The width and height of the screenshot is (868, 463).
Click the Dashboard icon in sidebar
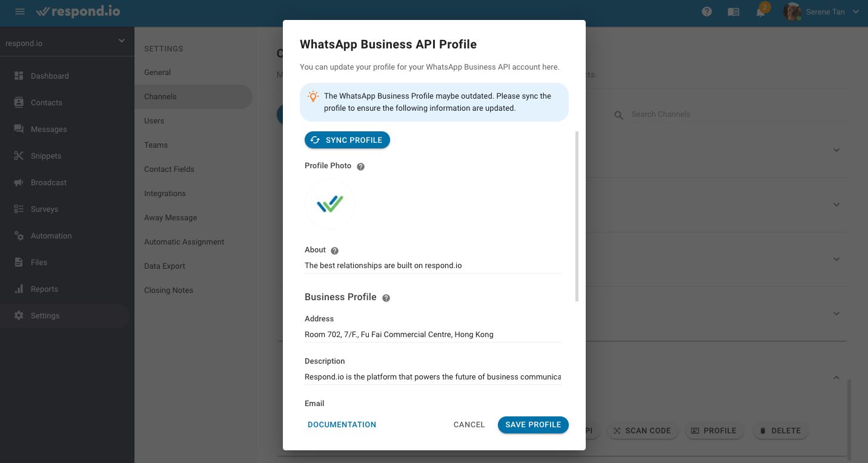tap(19, 76)
